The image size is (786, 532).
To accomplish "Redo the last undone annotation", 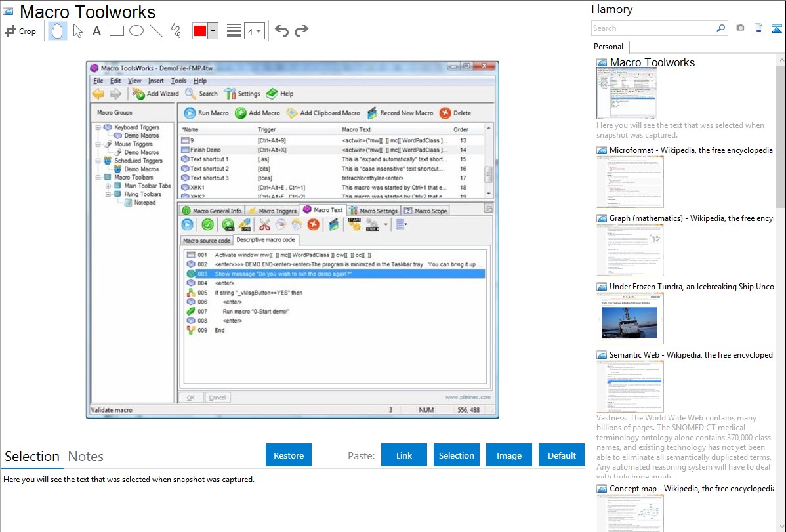I will point(301,31).
